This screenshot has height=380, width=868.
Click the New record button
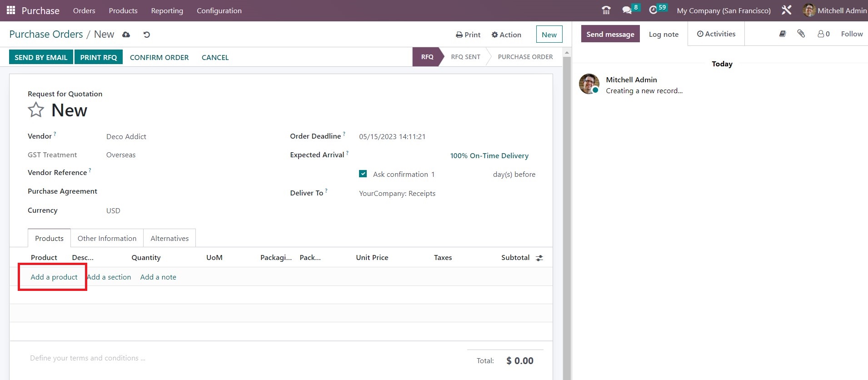coord(549,35)
